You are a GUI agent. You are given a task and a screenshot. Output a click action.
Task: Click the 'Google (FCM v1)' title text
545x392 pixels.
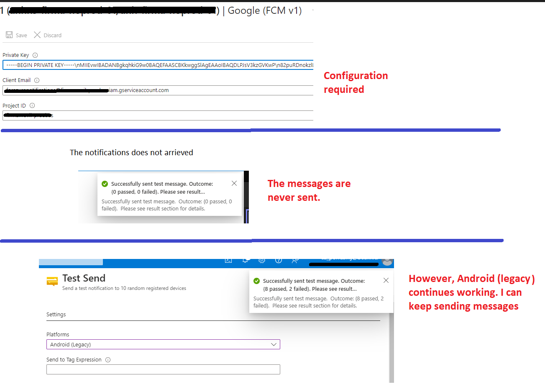tap(265, 10)
